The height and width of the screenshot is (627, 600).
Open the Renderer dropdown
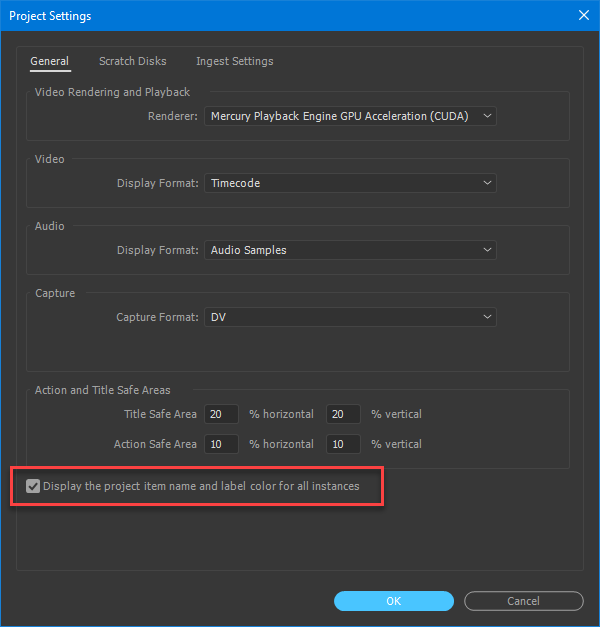(350, 116)
